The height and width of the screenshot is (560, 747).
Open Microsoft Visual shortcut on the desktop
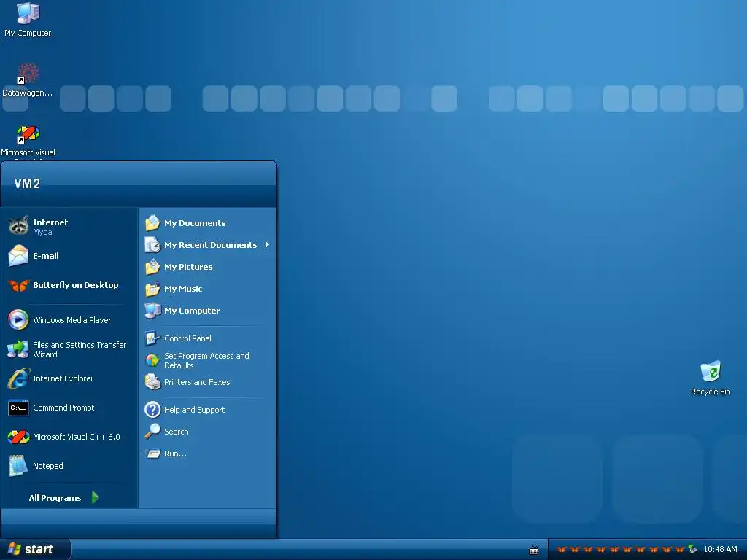pyautogui.click(x=28, y=141)
